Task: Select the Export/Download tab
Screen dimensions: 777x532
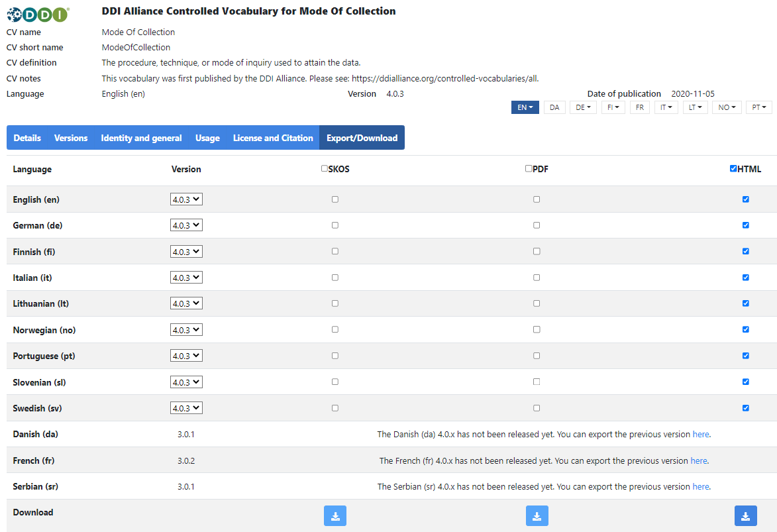Action: click(362, 138)
